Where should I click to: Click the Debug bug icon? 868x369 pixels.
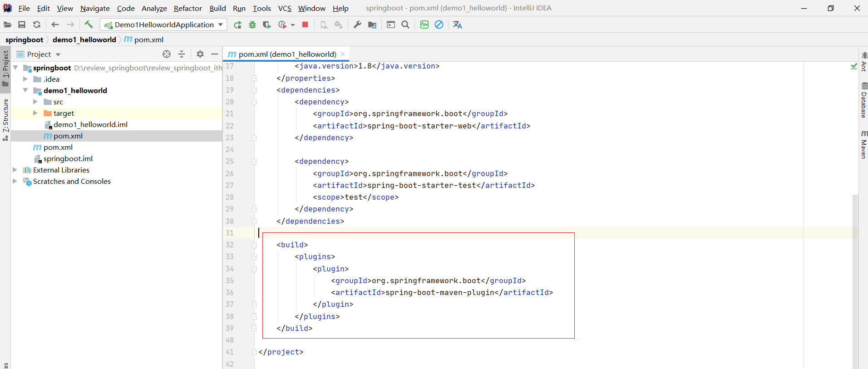point(252,25)
